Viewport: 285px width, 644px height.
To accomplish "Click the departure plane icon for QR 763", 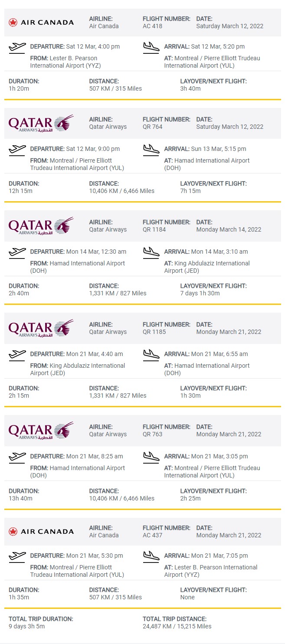I will tap(17, 457).
